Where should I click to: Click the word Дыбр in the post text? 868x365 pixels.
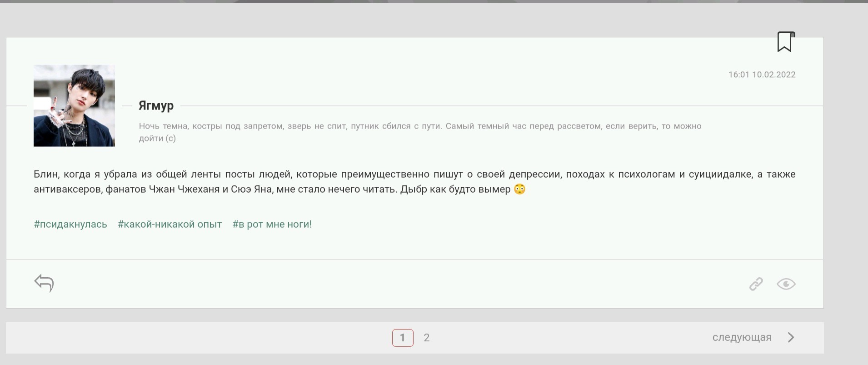pyautogui.click(x=414, y=189)
